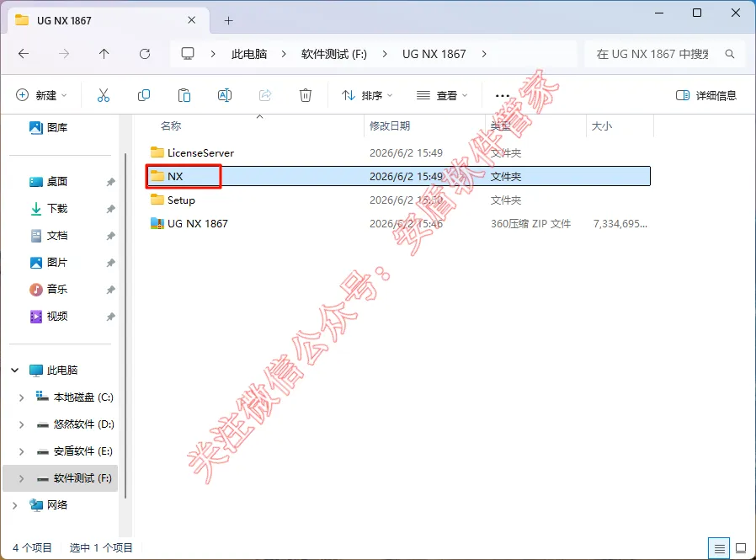Click UG NX 1867 in the breadcrumb
This screenshot has height=560, width=756.
(434, 54)
